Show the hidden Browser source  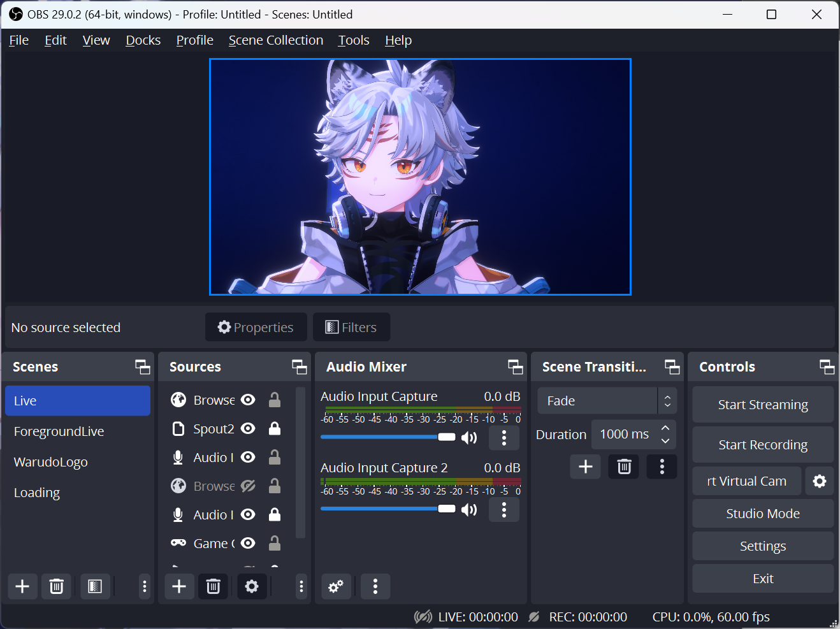coord(248,486)
